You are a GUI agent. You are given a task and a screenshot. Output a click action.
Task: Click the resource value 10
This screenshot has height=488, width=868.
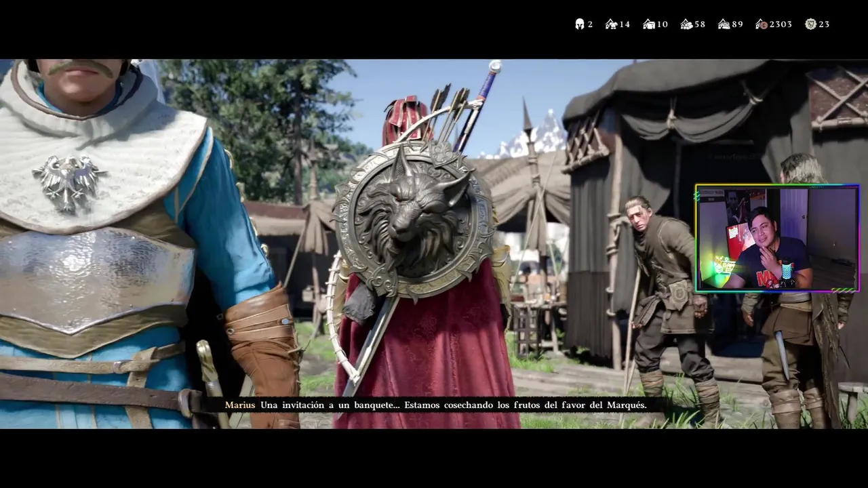tap(663, 24)
